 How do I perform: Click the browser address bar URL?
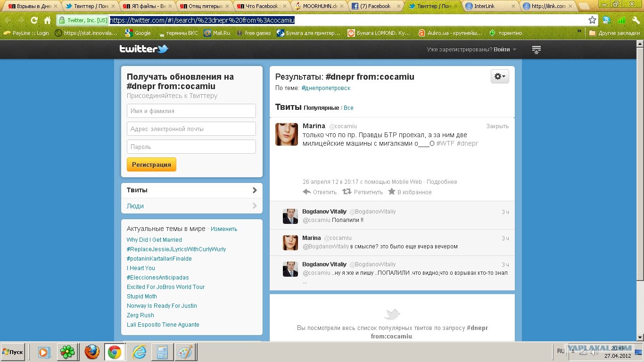click(202, 20)
